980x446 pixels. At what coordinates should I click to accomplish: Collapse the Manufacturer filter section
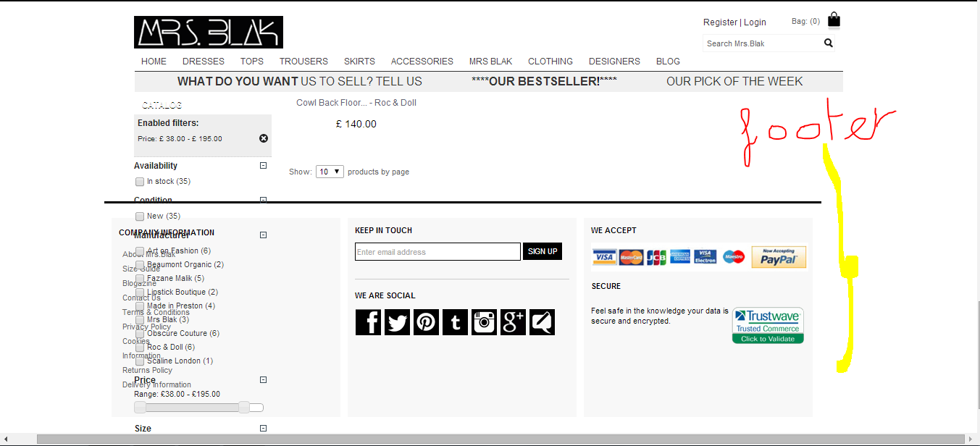pyautogui.click(x=264, y=235)
